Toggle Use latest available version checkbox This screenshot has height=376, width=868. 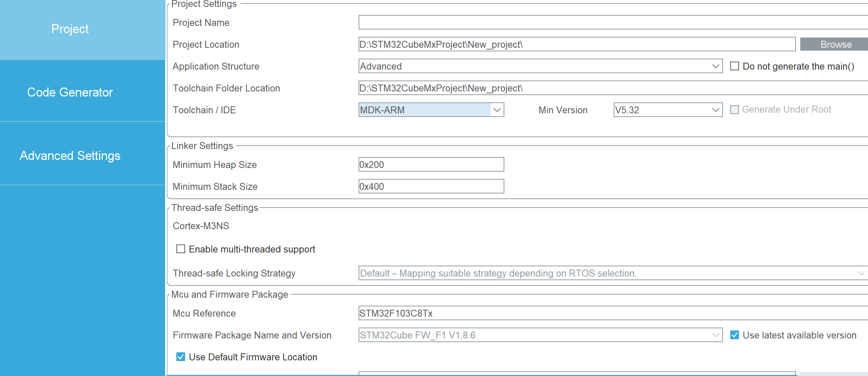tap(735, 335)
